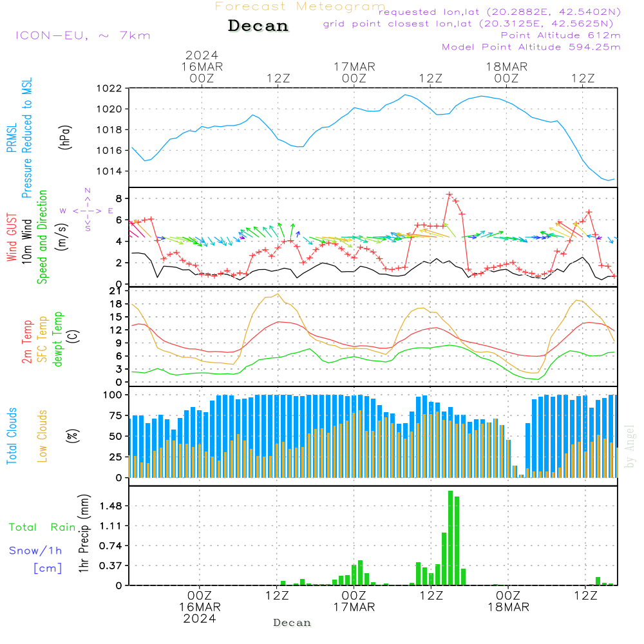Click the 'dewpt Temp' green label
The width and height of the screenshot is (644, 644).
57,339
